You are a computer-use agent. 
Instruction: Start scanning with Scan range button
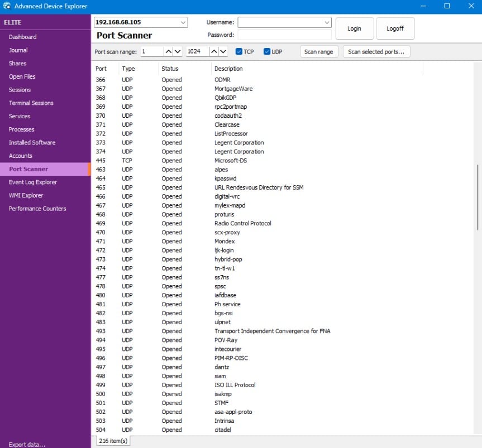pos(319,51)
